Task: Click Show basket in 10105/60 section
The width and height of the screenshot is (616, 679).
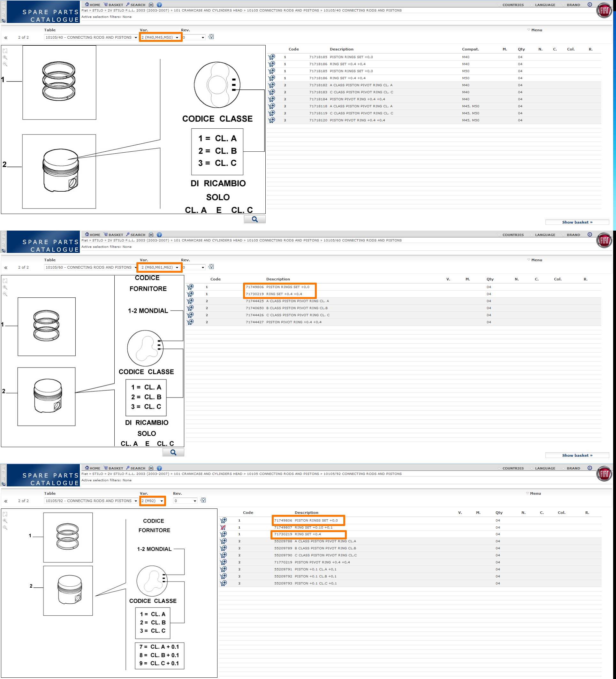Action: pyautogui.click(x=577, y=455)
